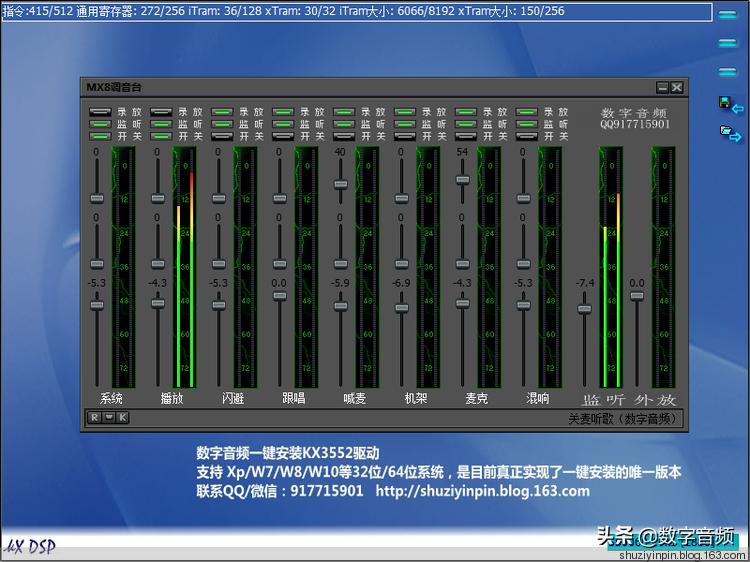Click the xTram大小: 150/256 status text

click(511, 11)
